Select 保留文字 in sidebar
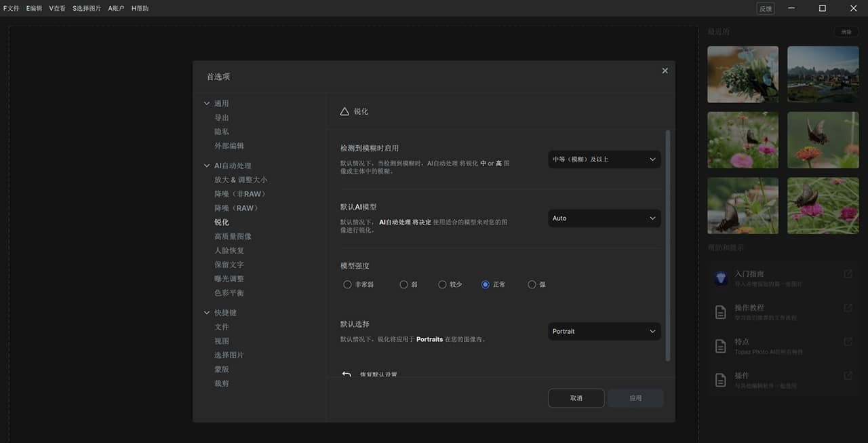 (229, 265)
